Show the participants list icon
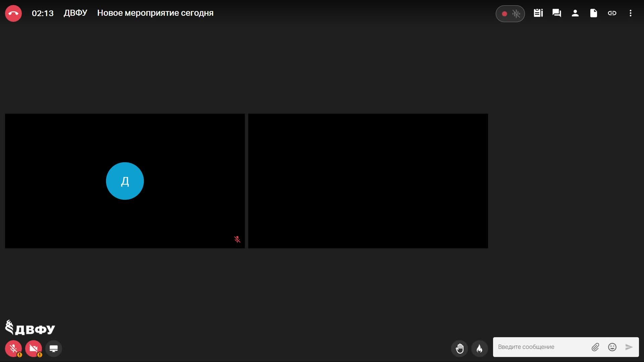 575,13
